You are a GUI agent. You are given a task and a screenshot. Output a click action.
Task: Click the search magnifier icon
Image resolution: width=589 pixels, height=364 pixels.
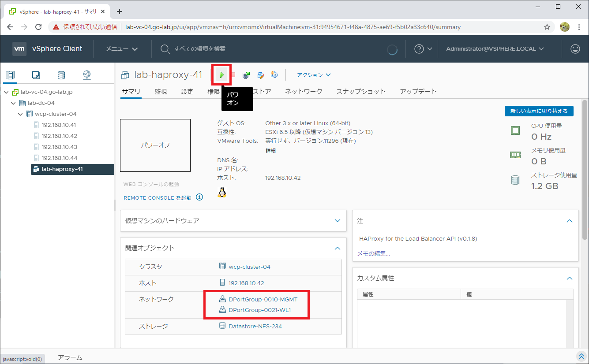point(165,49)
